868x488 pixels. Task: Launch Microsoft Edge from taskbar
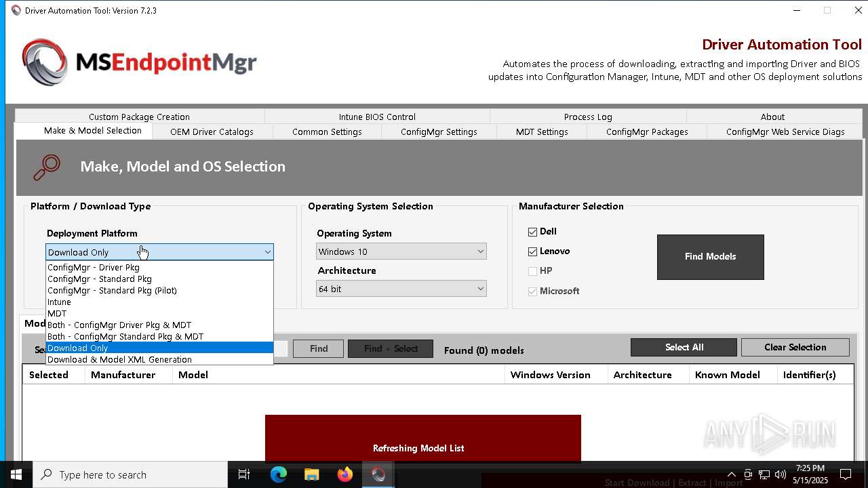tap(279, 474)
